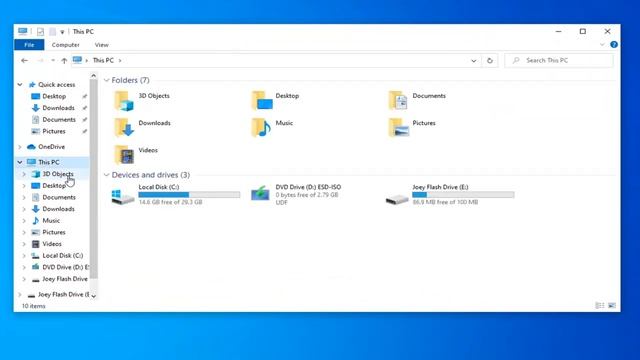This screenshot has height=360, width=640.
Task: Expand Local Disk (C:) tree node
Action: [24, 256]
